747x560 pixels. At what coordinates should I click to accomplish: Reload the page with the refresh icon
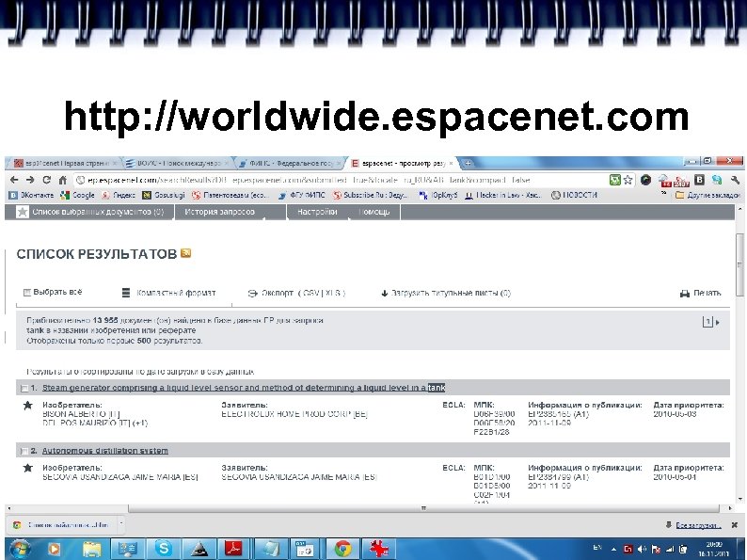pos(46,180)
